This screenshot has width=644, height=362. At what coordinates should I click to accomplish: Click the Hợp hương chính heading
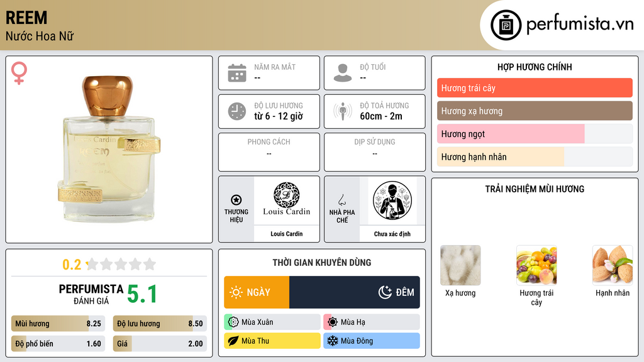[x=535, y=67]
